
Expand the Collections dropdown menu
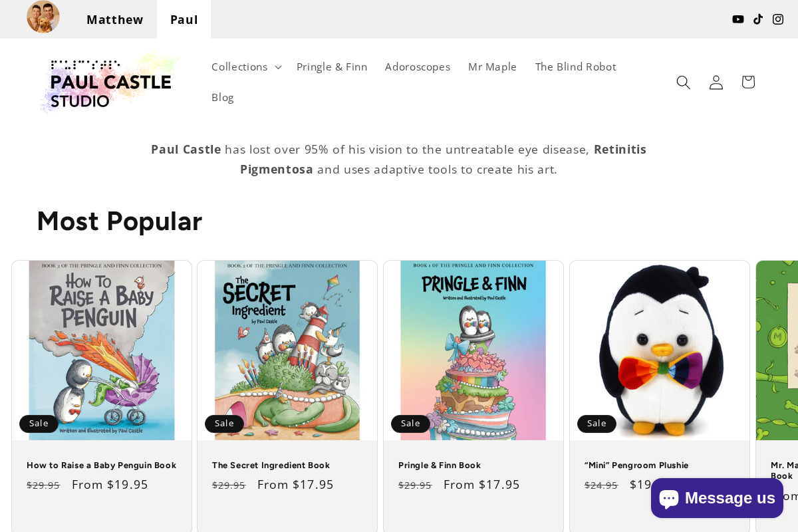(246, 66)
